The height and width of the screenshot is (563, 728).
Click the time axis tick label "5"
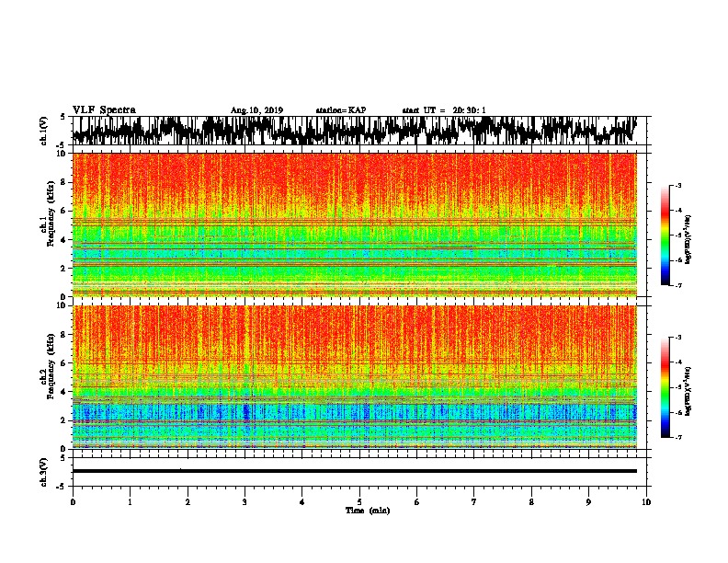(359, 502)
